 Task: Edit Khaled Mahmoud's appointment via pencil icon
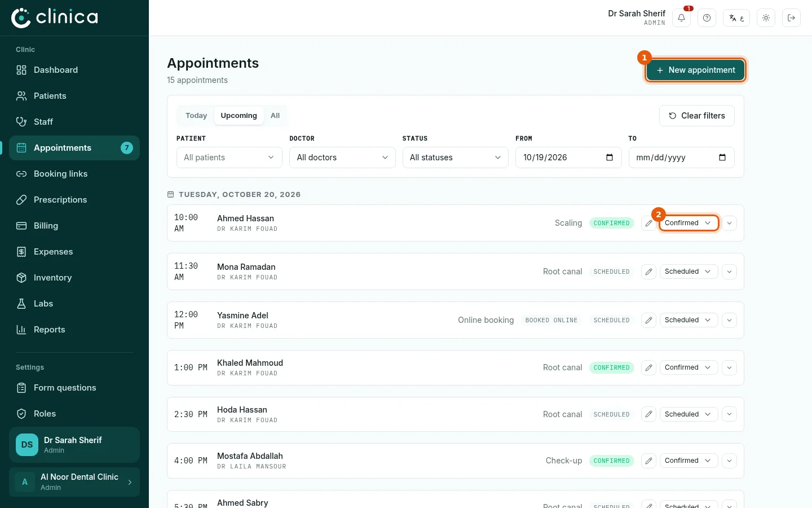click(649, 367)
